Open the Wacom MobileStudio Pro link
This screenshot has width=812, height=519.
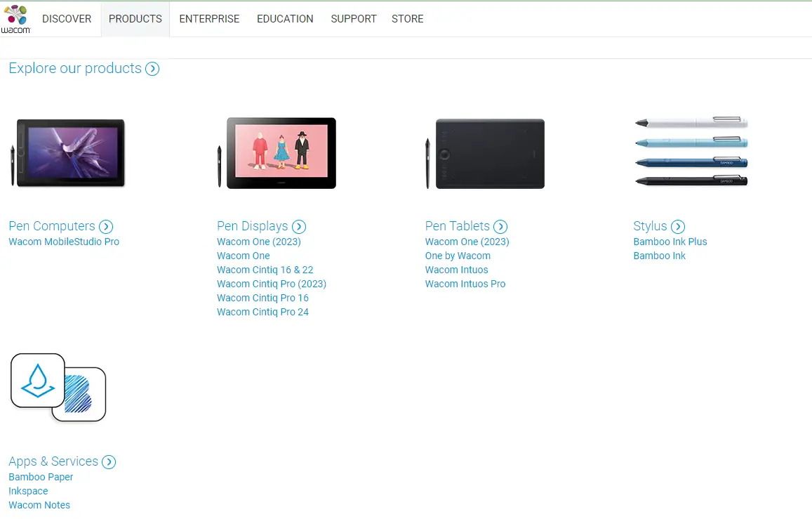(64, 241)
